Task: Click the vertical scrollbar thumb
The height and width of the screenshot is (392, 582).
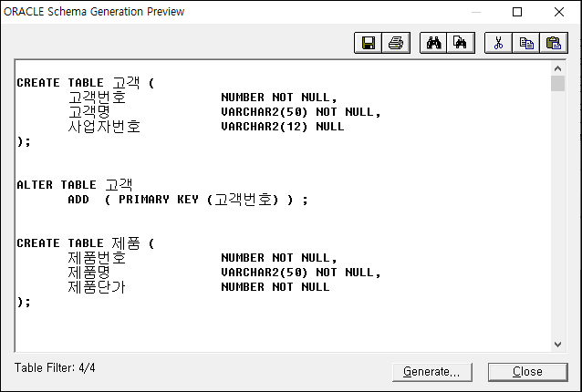Action: click(x=557, y=84)
